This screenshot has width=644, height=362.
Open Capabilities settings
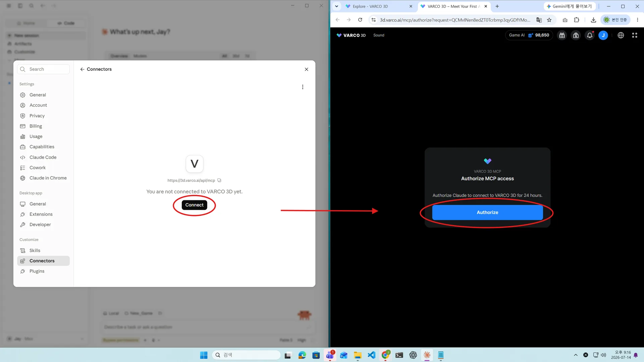pos(43,147)
